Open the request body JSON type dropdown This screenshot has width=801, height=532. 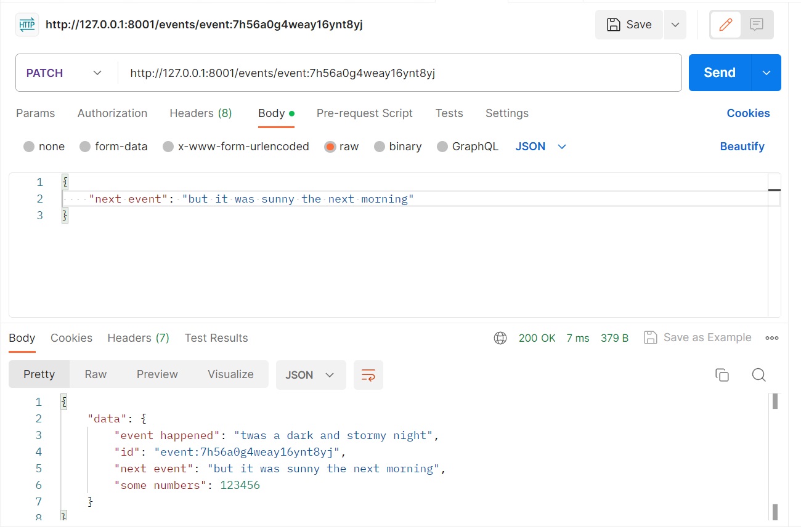point(541,147)
